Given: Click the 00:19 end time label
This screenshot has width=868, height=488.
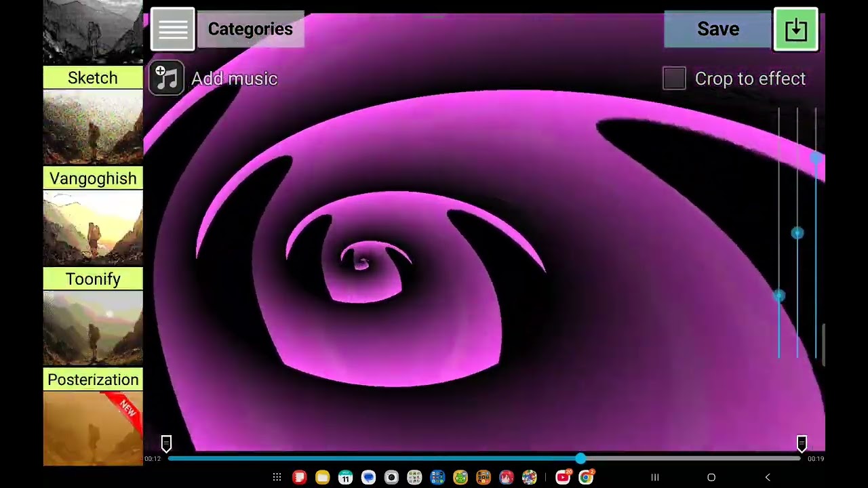Looking at the screenshot, I should (816, 459).
